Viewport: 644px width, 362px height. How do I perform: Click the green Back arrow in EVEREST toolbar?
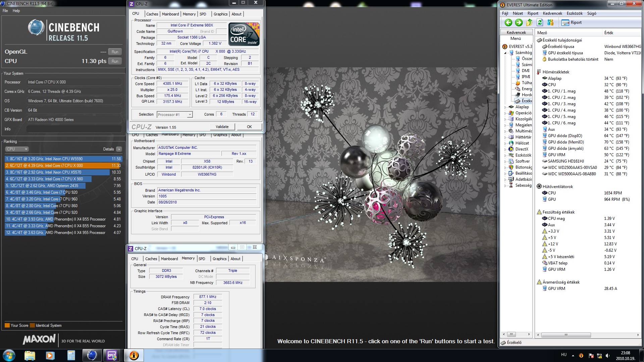508,22
